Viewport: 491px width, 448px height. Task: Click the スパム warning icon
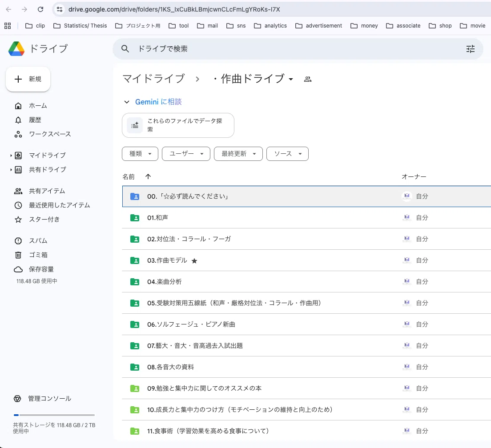tap(18, 241)
